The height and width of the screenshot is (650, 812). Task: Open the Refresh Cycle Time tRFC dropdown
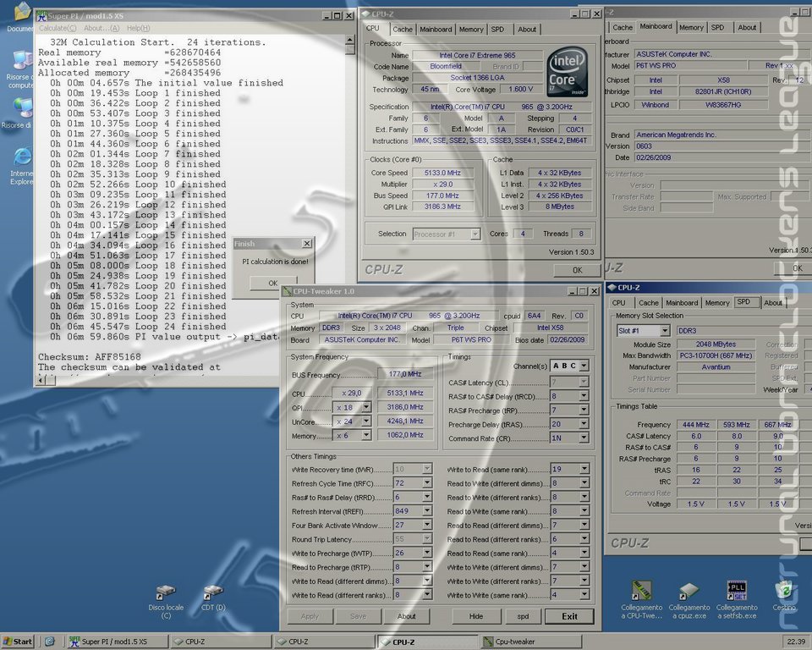tap(426, 483)
